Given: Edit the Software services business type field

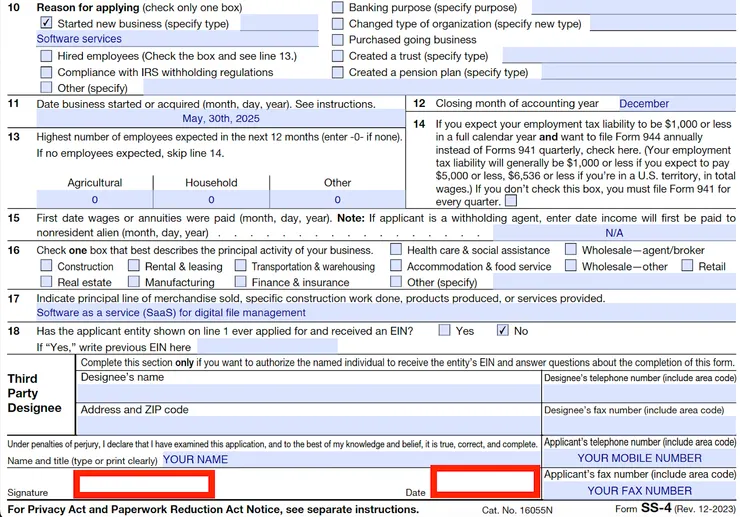Looking at the screenshot, I should 177,39.
